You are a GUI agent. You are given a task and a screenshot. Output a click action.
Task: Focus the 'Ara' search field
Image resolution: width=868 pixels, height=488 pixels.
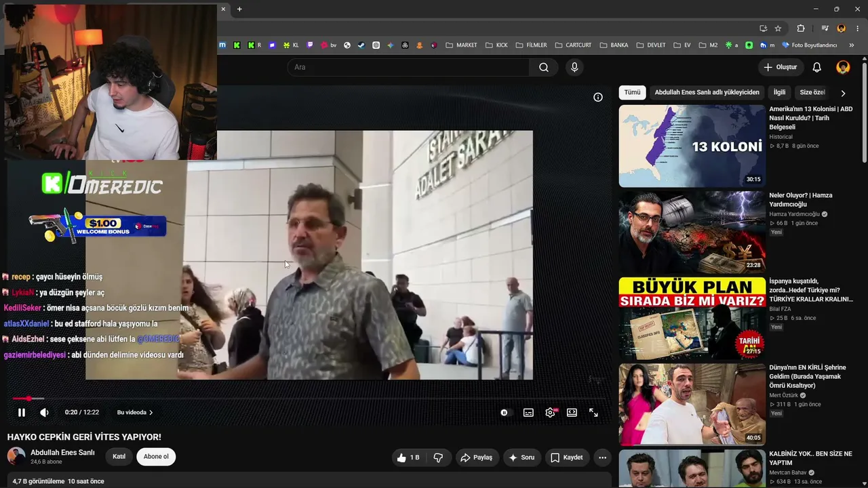408,67
